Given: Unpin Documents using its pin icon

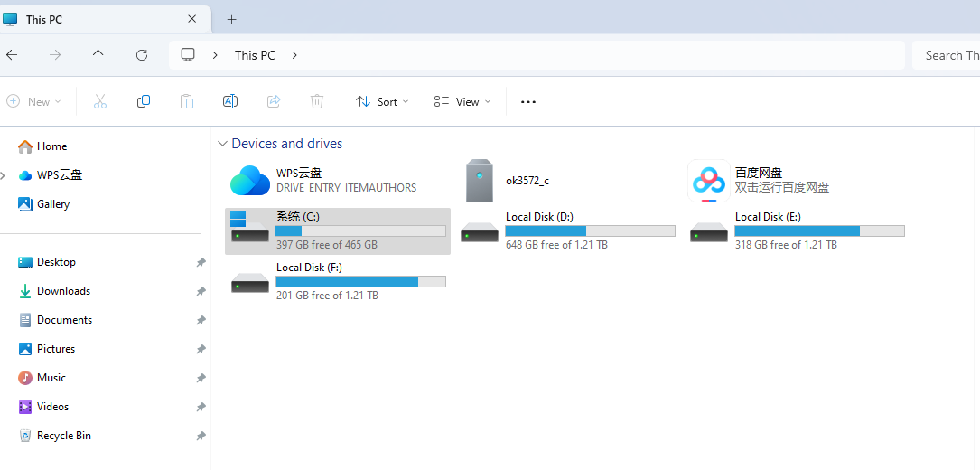Looking at the screenshot, I should pos(201,320).
